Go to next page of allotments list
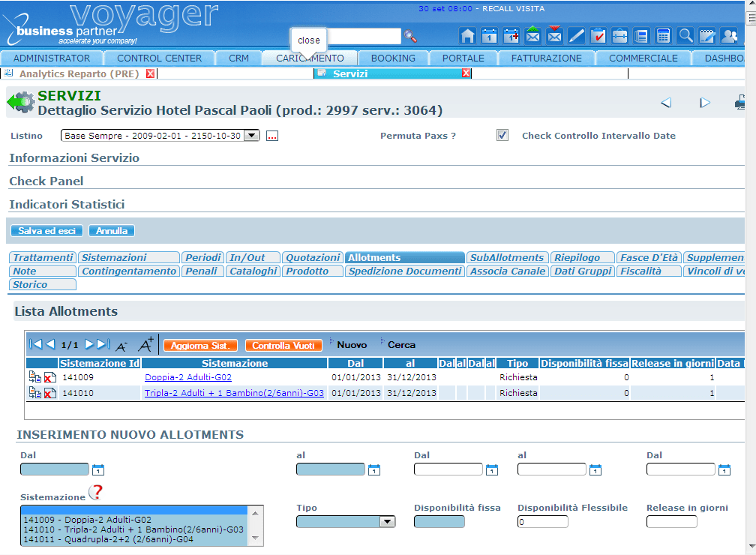 pyautogui.click(x=89, y=344)
